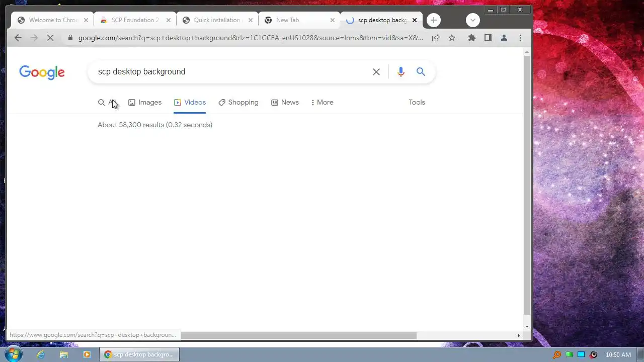644x362 pixels.
Task: Go to the Google homepage logo
Action: (42, 72)
